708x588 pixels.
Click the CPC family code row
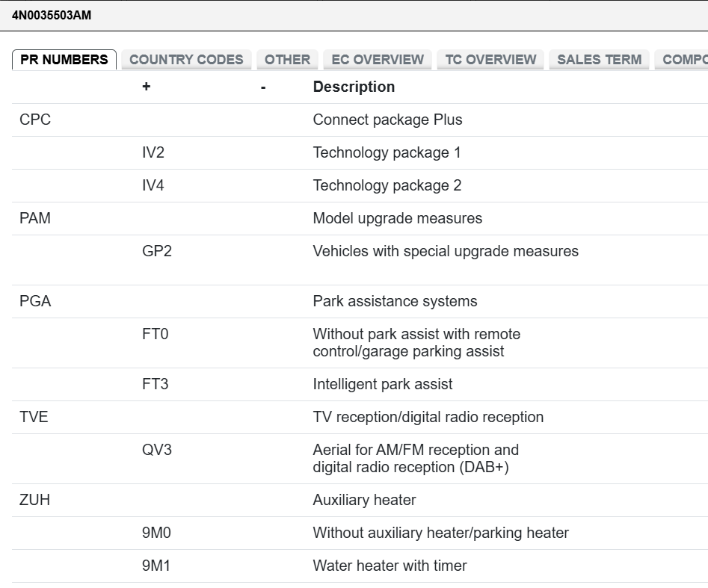360,120
